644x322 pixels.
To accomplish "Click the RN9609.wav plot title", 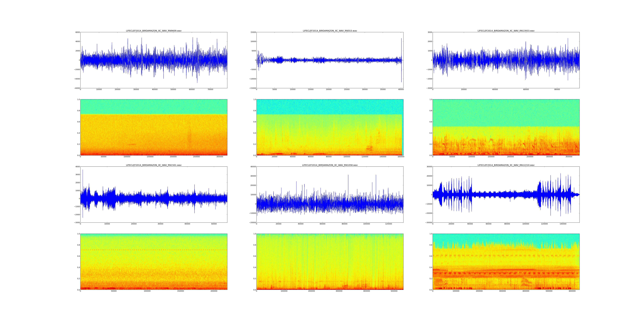I will [x=153, y=31].
